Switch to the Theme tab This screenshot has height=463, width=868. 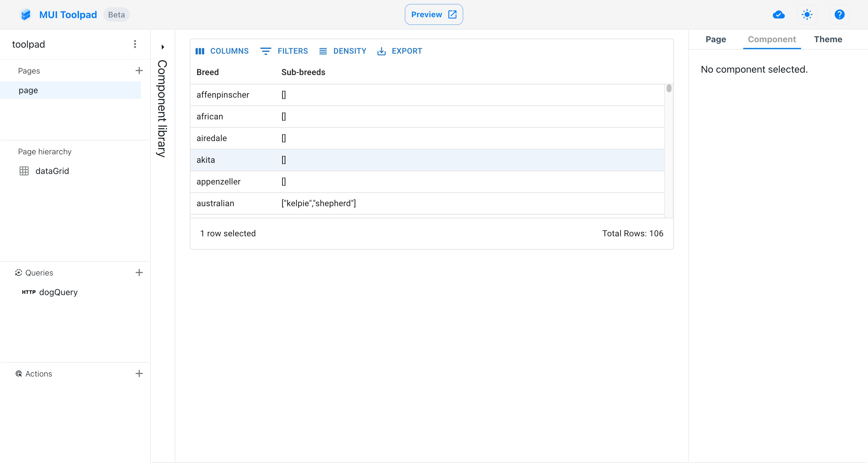pyautogui.click(x=828, y=39)
